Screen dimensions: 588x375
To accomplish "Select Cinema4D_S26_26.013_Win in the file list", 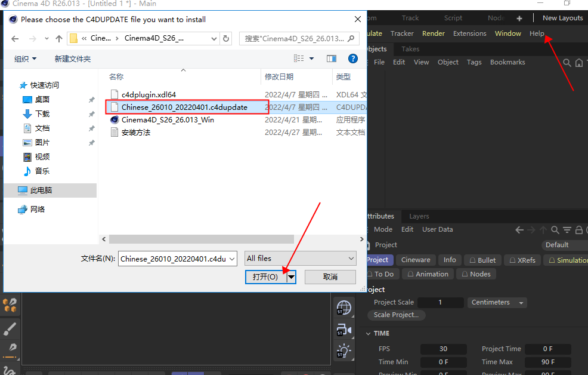I will 167,120.
